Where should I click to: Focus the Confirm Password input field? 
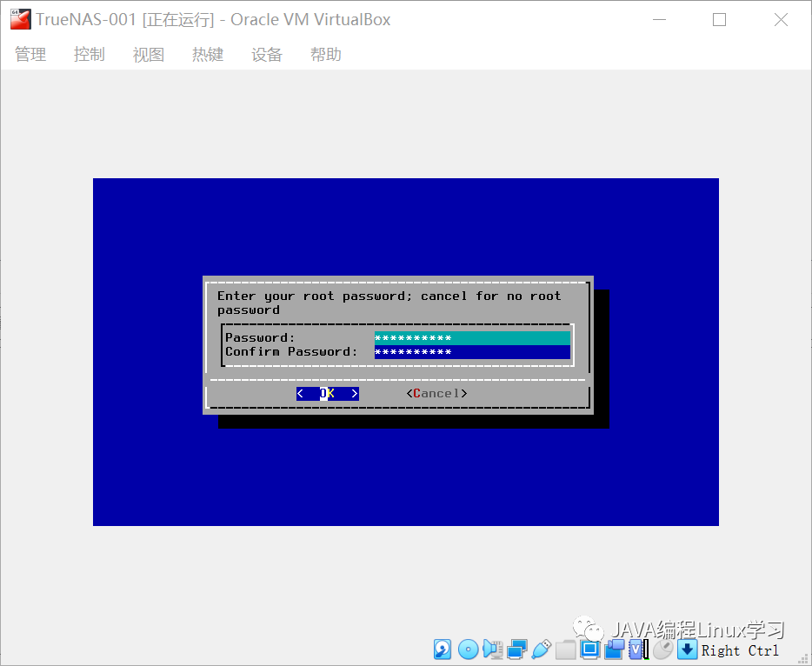pyautogui.click(x=472, y=352)
